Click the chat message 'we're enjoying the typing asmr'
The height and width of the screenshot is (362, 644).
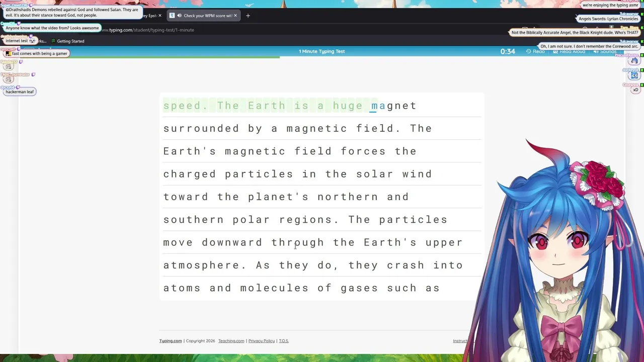pos(610,5)
